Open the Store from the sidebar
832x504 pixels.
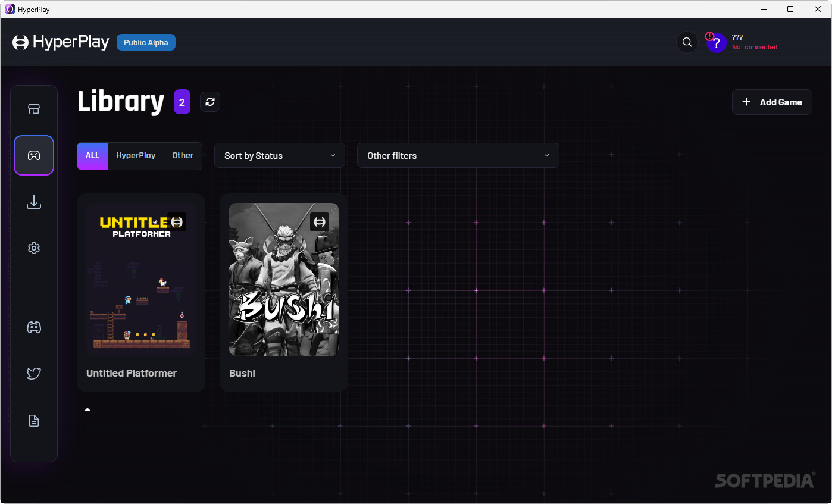pos(34,109)
